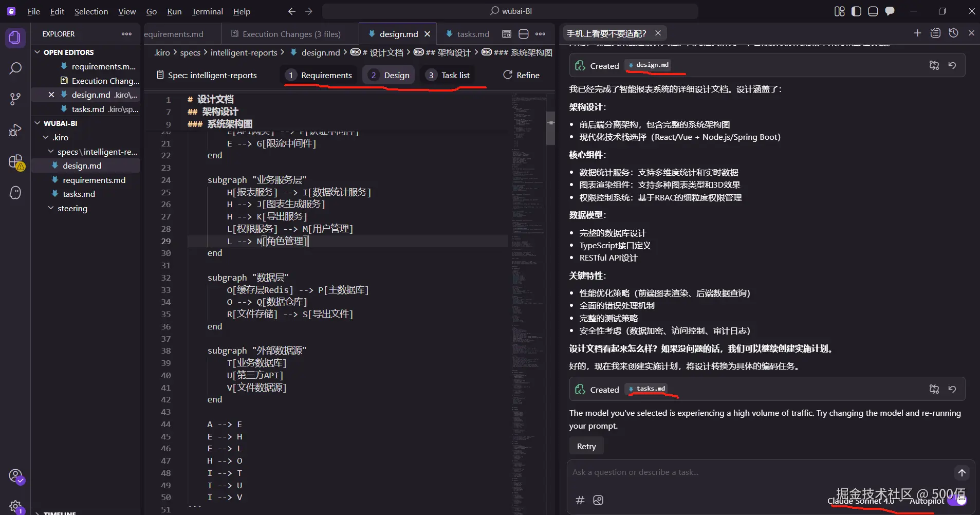Viewport: 980px width, 515px height.
Task: Toggle the bottom panel visibility
Action: coord(873,11)
